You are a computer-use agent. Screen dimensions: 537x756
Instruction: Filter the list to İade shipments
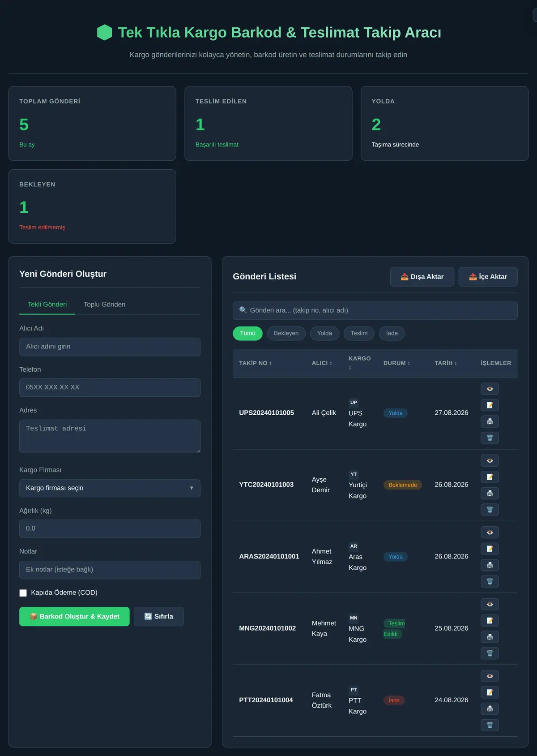click(392, 333)
